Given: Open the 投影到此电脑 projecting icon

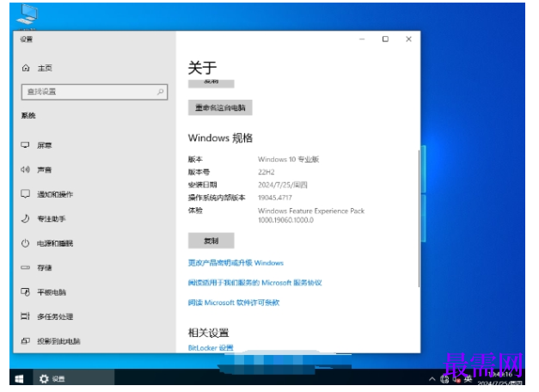Looking at the screenshot, I should click(26, 341).
